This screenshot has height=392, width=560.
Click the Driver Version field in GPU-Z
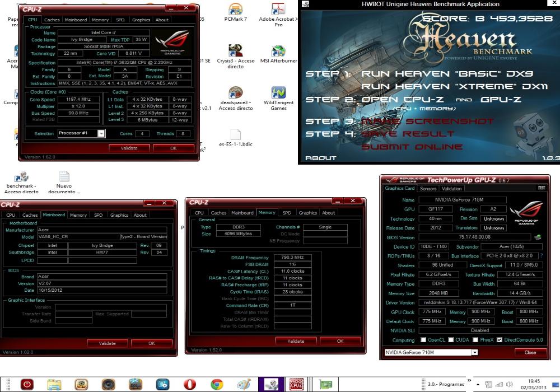tap(480, 302)
